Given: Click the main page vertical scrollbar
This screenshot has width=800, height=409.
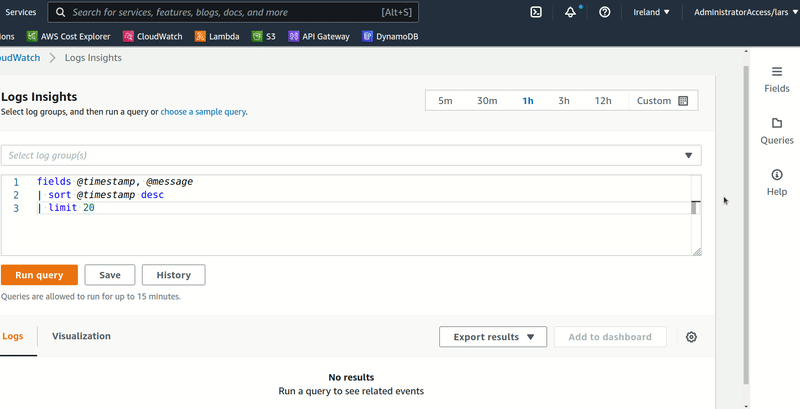Looking at the screenshot, I should point(746,224).
